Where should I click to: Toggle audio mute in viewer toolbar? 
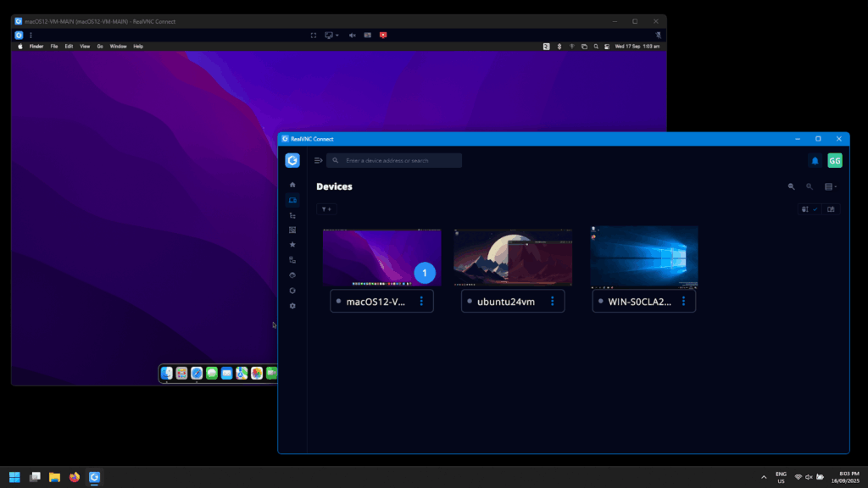[x=352, y=35]
